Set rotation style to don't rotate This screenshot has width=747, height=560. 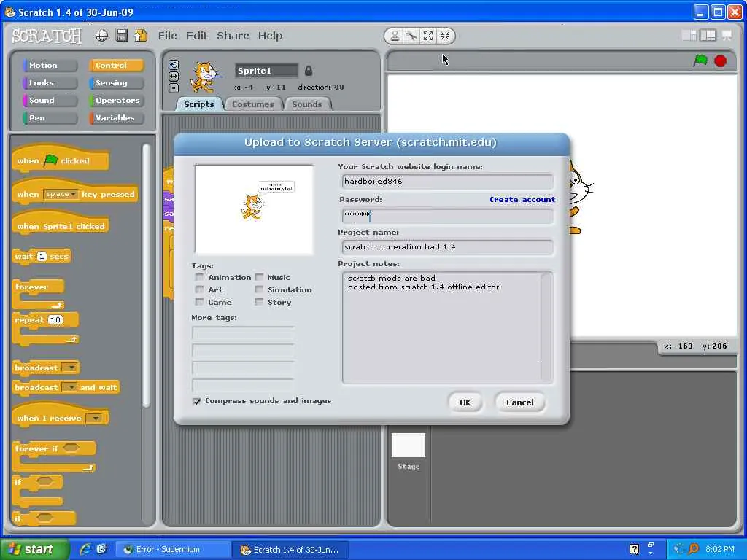click(x=174, y=87)
